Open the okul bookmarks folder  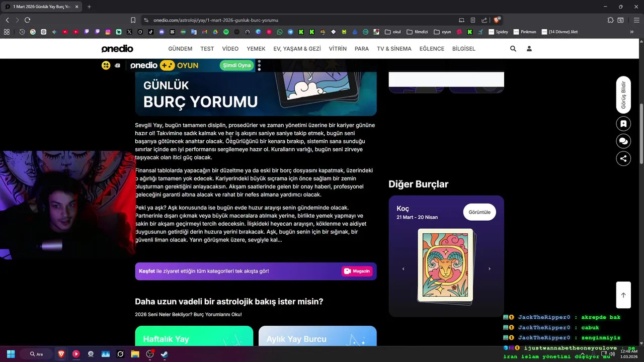click(x=392, y=32)
